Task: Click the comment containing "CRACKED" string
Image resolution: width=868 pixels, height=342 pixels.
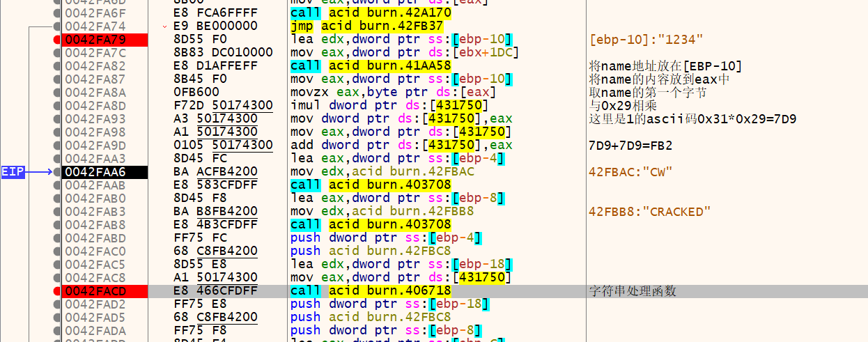Action: (649, 212)
